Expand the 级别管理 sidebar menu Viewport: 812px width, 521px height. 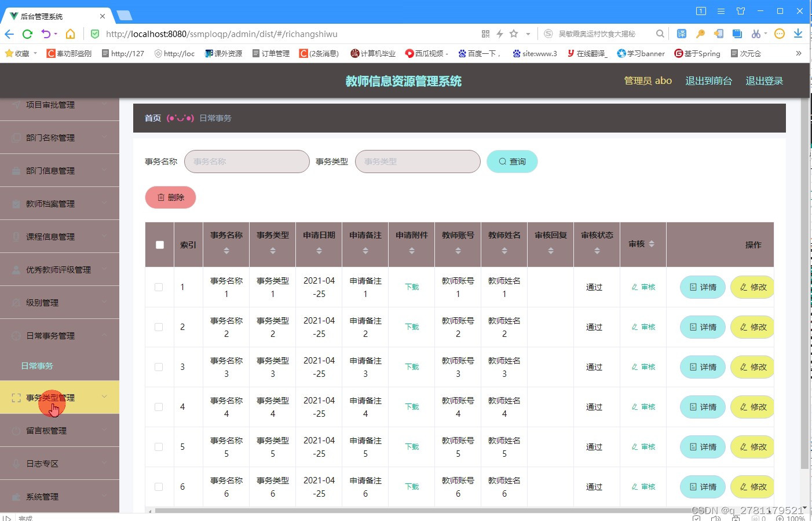[x=60, y=303]
